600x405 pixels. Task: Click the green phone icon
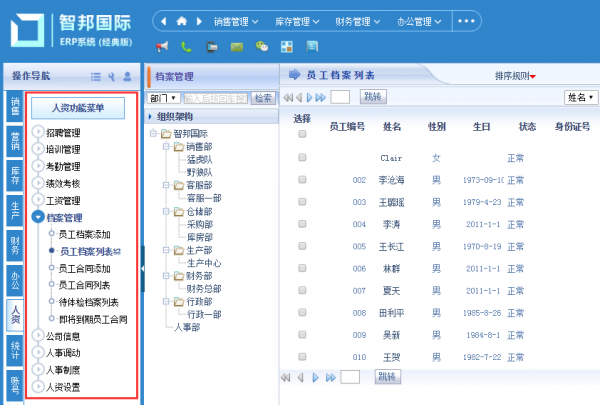(186, 47)
